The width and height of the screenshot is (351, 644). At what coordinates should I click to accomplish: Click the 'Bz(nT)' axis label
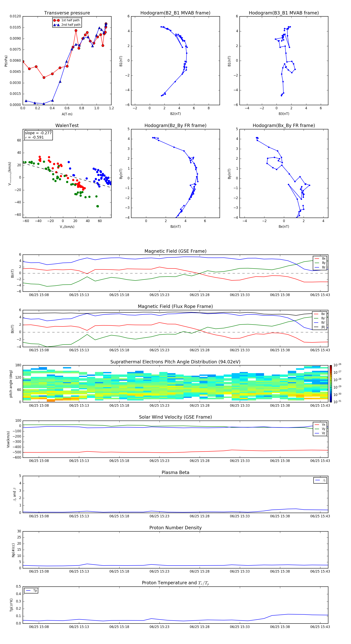tap(175, 227)
